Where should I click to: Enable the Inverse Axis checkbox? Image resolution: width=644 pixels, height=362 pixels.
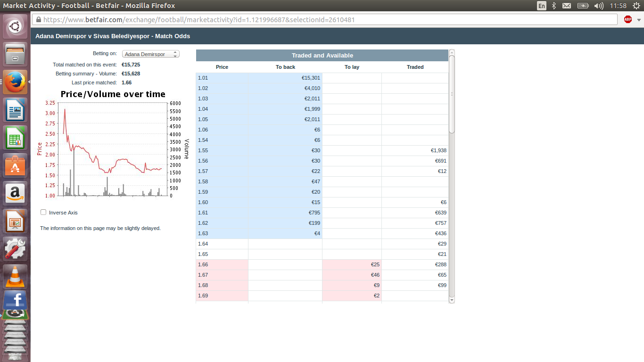point(43,213)
